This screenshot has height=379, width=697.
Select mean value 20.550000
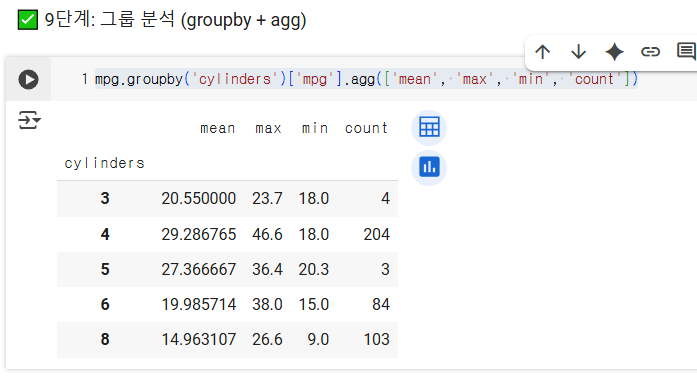198,199
